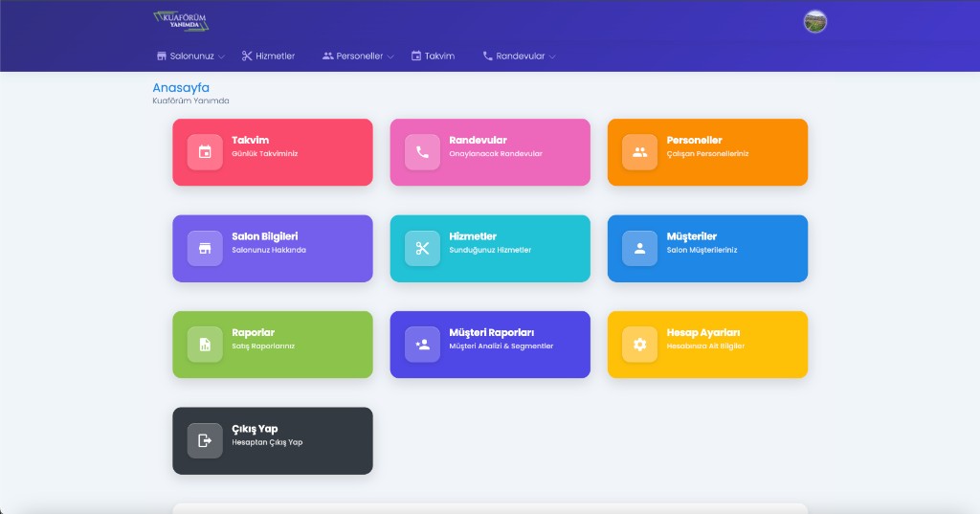Click the scissors icon on Hizmetler card

coord(422,249)
